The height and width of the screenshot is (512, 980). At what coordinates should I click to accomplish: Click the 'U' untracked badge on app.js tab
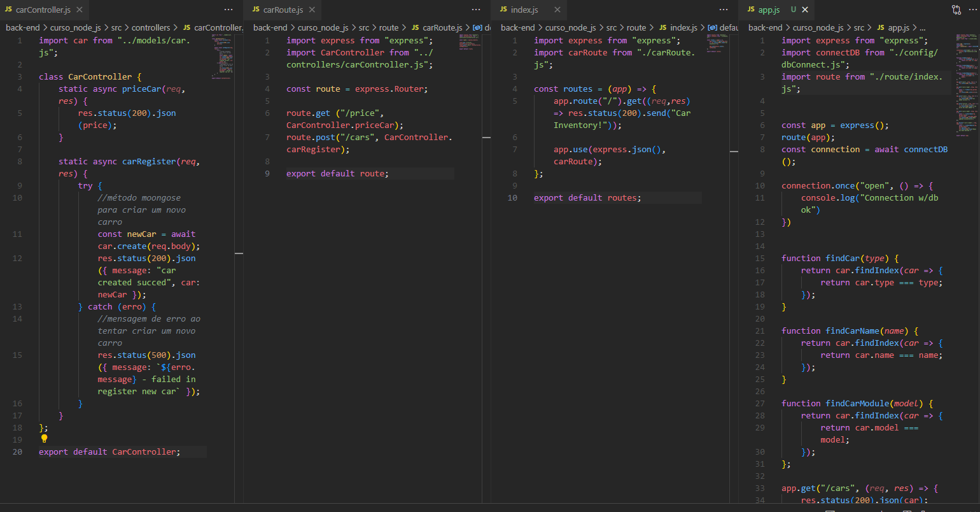[794, 10]
